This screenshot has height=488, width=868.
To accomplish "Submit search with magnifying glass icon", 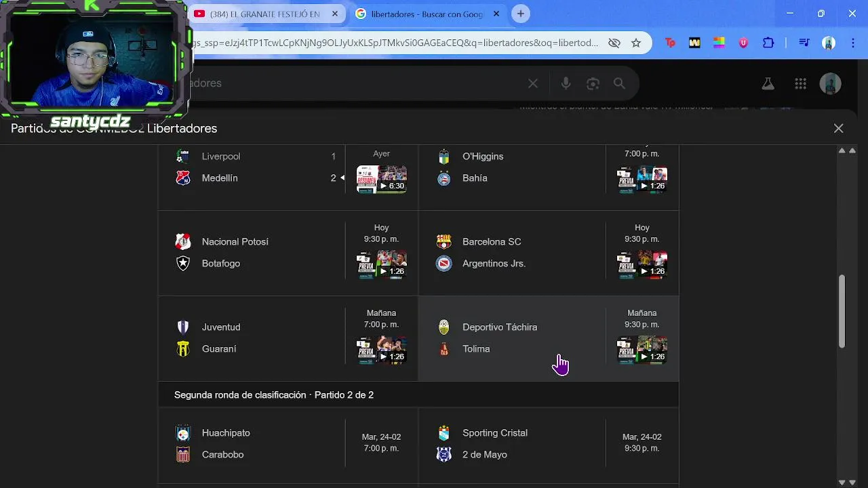I will point(619,83).
